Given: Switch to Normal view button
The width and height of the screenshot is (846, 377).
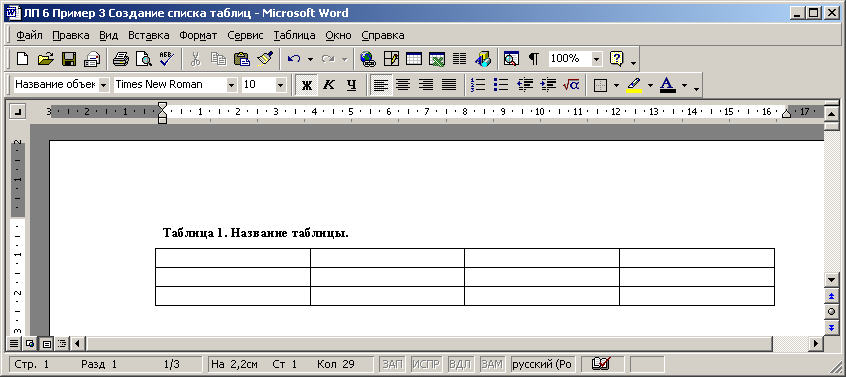Looking at the screenshot, I should coord(13,343).
